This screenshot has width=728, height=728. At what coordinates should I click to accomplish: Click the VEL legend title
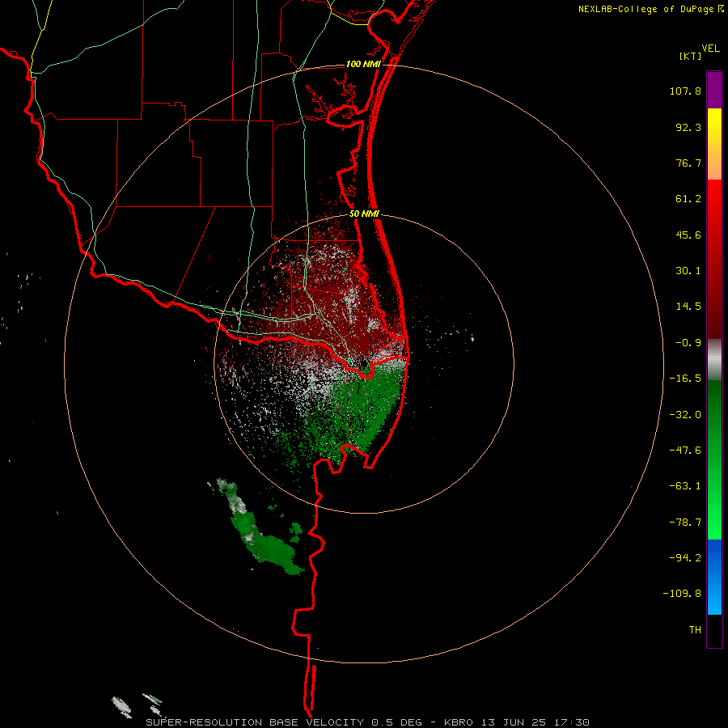(x=710, y=49)
